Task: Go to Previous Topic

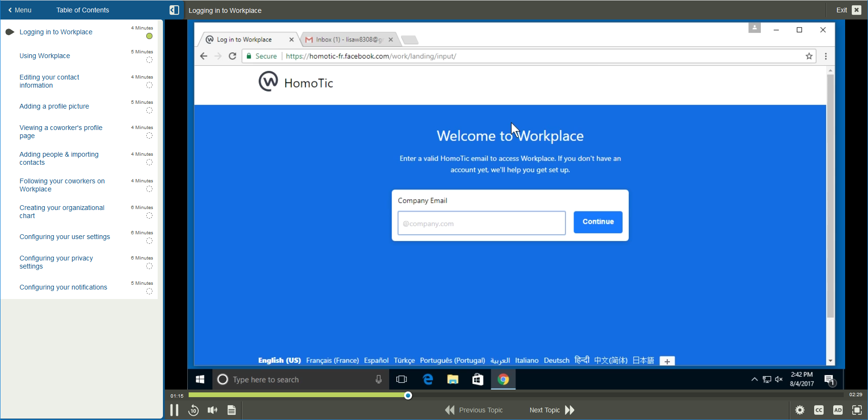Action: pyautogui.click(x=474, y=410)
